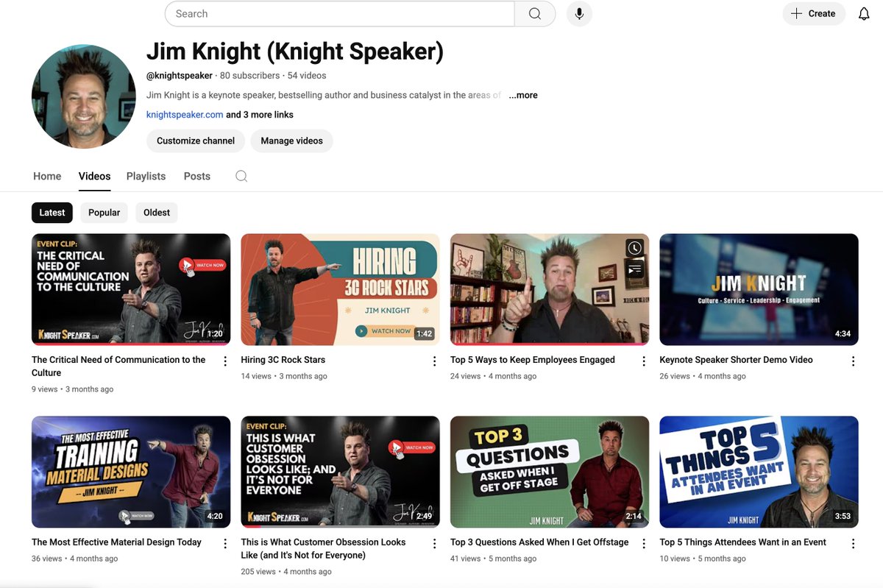Activate voice search microphone icon
883x588 pixels.
coord(579,14)
